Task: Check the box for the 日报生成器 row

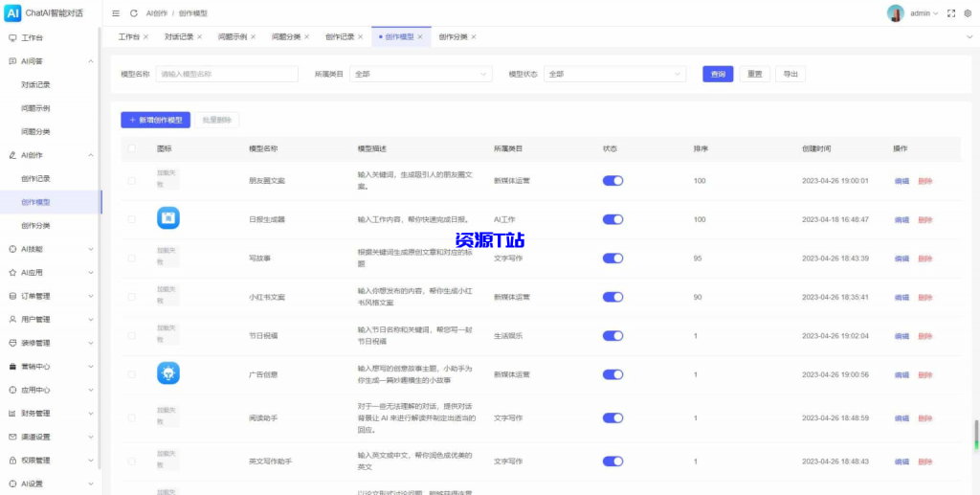Action: (x=131, y=219)
